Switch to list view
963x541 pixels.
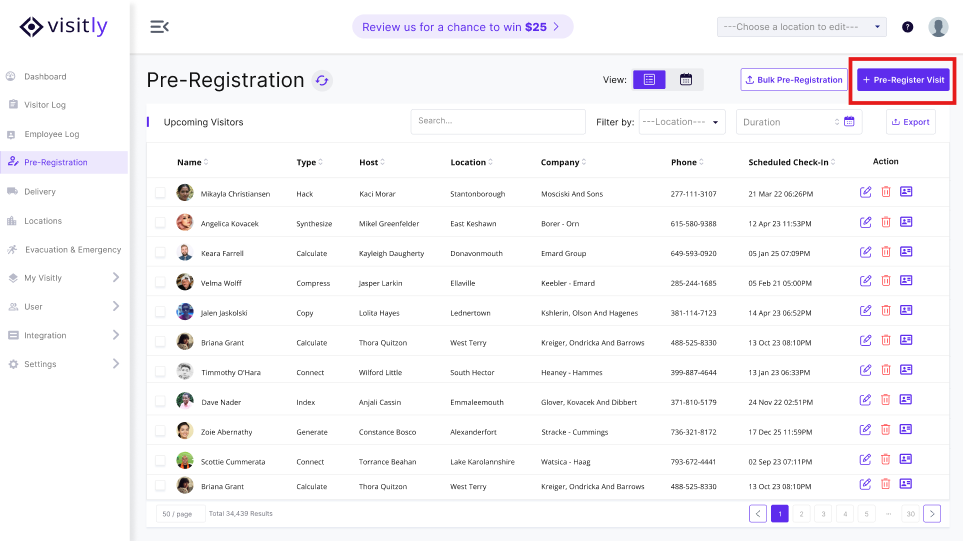pyautogui.click(x=649, y=80)
